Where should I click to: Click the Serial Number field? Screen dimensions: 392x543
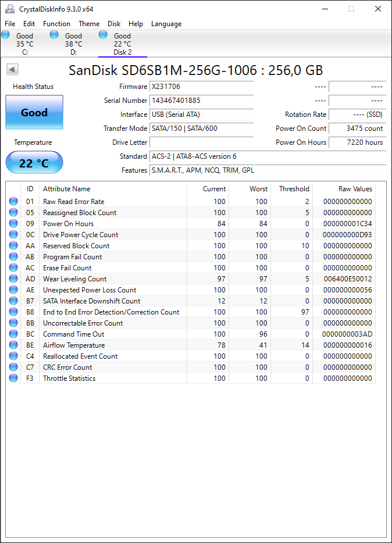click(x=202, y=101)
